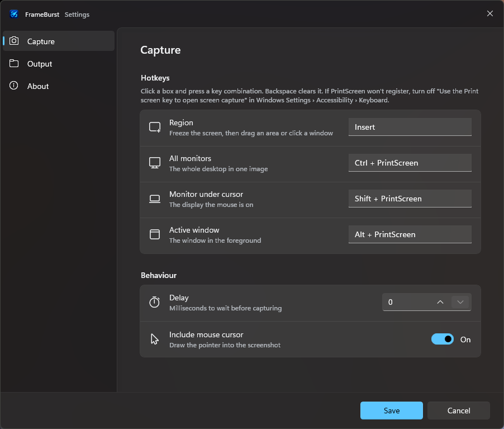Image resolution: width=504 pixels, height=429 pixels.
Task: Click the Behaviour section heading
Action: pyautogui.click(x=159, y=275)
